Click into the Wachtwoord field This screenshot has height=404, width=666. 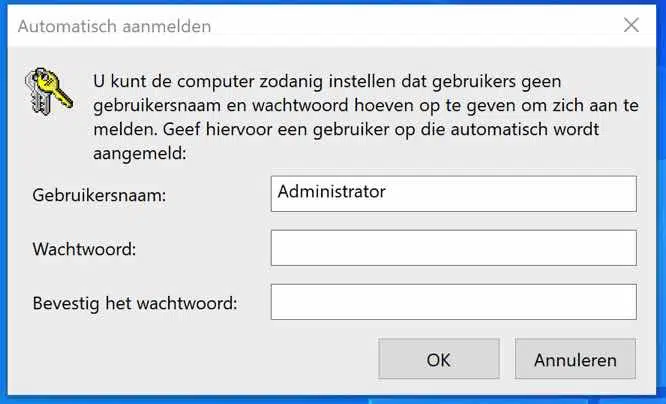(454, 248)
